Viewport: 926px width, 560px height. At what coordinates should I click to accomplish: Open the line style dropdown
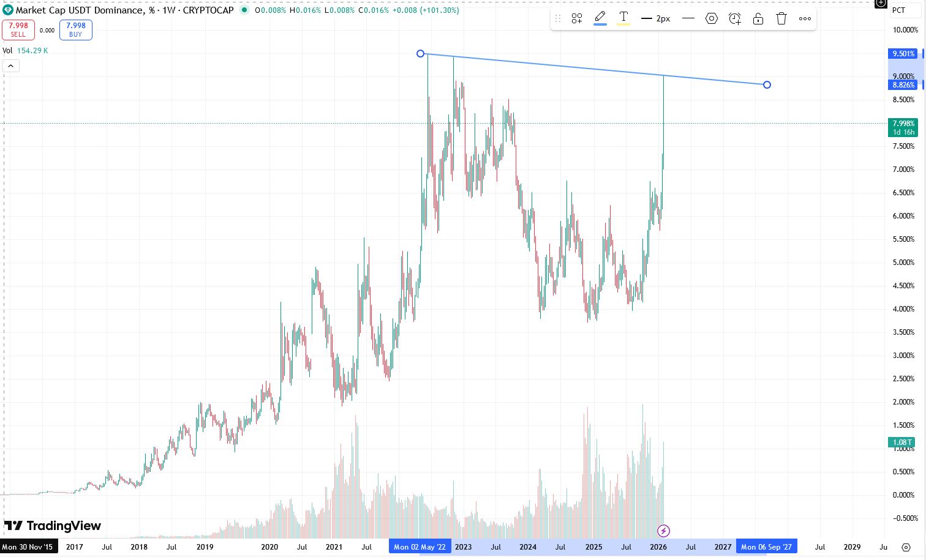[688, 18]
